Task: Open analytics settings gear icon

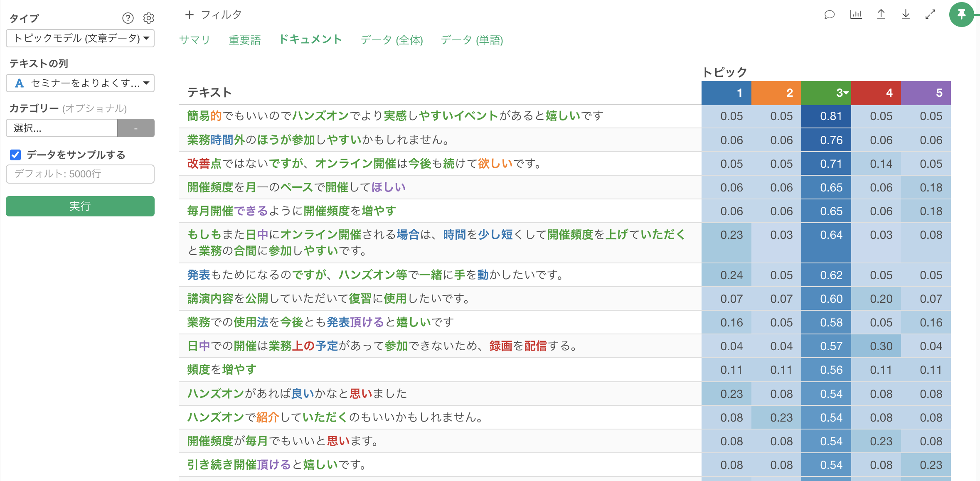Action: tap(149, 18)
